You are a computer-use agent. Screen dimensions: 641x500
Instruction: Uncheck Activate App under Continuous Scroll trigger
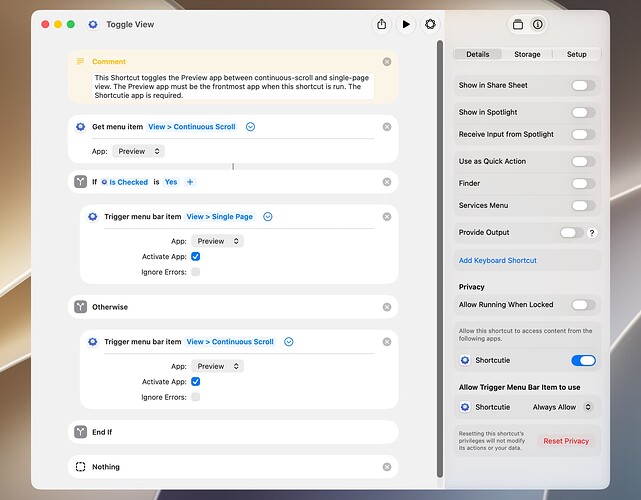[x=196, y=381]
